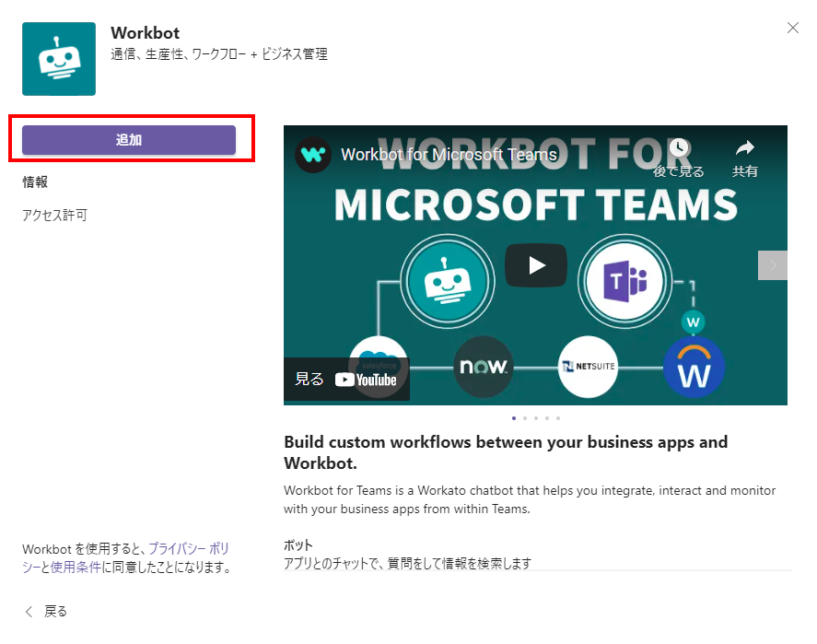Click the 後で見る clock icon
Viewport: 817px width, 644px height.
coord(679,148)
